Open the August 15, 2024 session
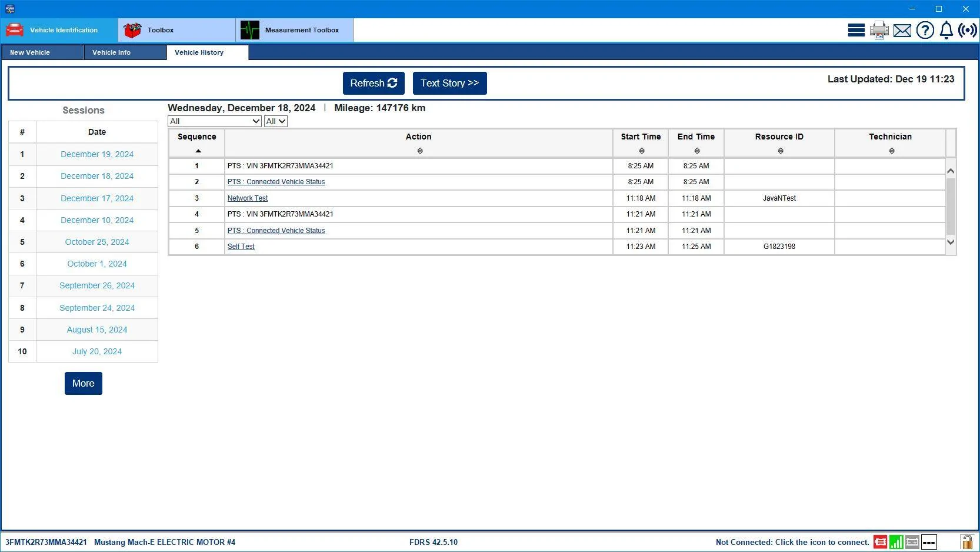 (x=97, y=330)
